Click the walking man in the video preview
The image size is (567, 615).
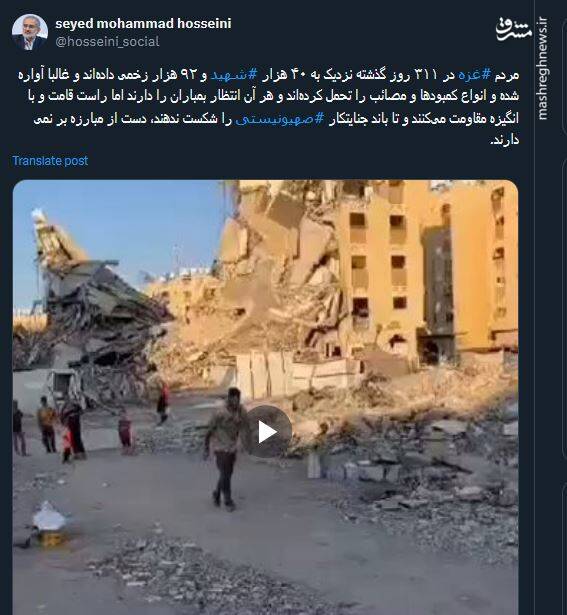(x=224, y=449)
